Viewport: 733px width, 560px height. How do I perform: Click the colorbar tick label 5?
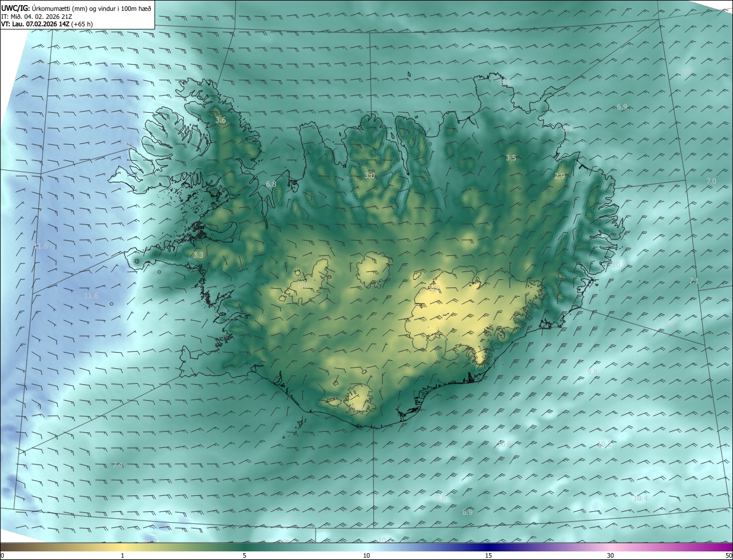pyautogui.click(x=245, y=555)
